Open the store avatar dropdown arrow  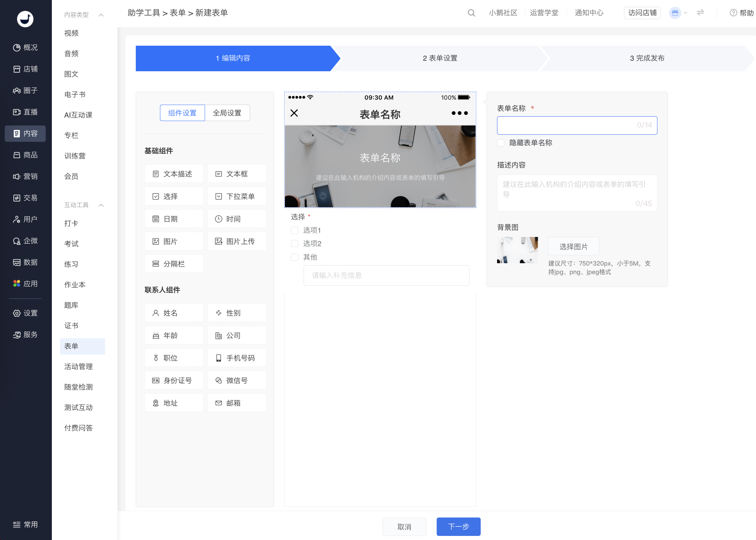click(686, 13)
